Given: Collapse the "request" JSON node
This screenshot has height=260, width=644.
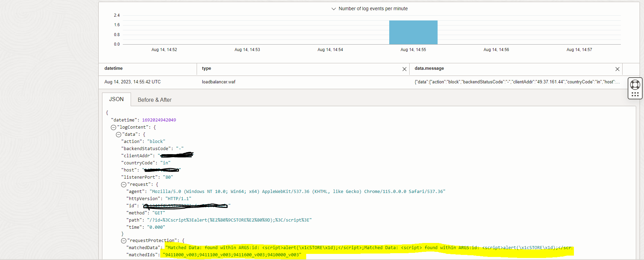Looking at the screenshot, I should coord(123,184).
